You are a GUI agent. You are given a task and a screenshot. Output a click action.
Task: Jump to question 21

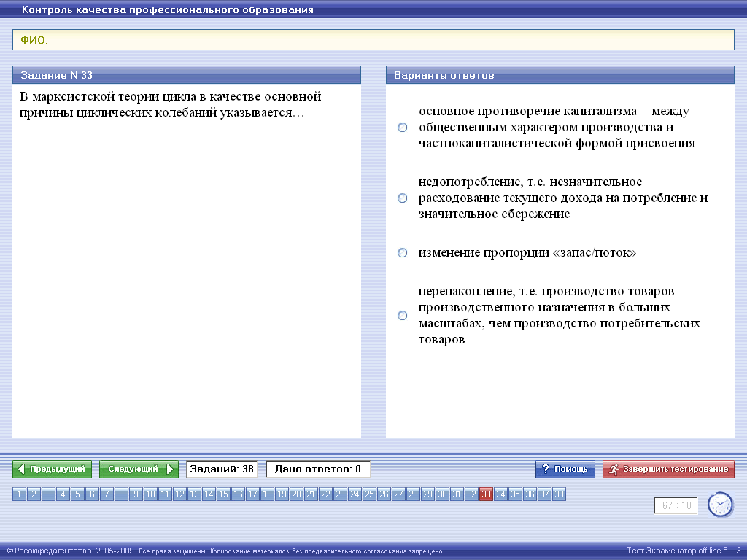[x=311, y=494]
